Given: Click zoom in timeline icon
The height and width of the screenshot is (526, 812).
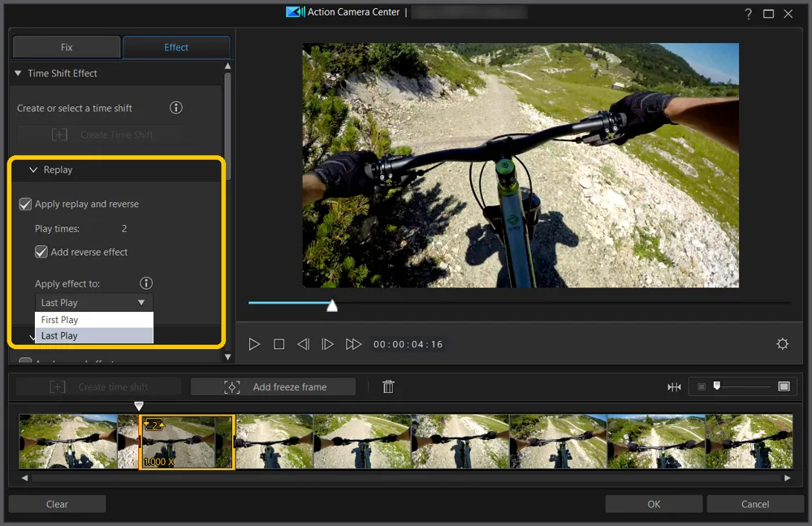Looking at the screenshot, I should (x=784, y=386).
